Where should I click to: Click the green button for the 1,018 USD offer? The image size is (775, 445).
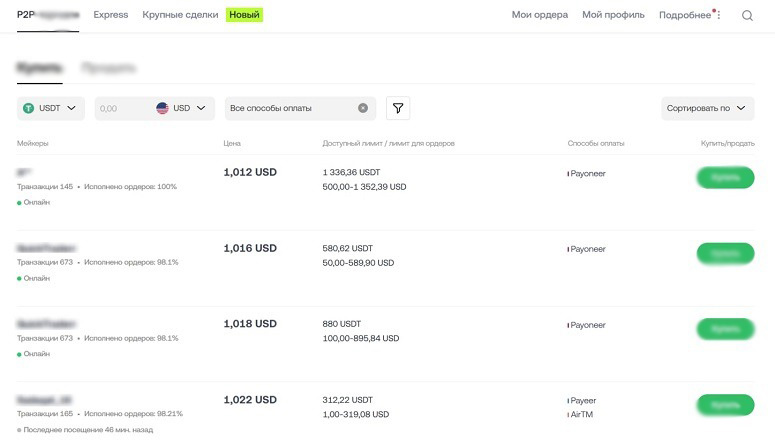pyautogui.click(x=724, y=329)
